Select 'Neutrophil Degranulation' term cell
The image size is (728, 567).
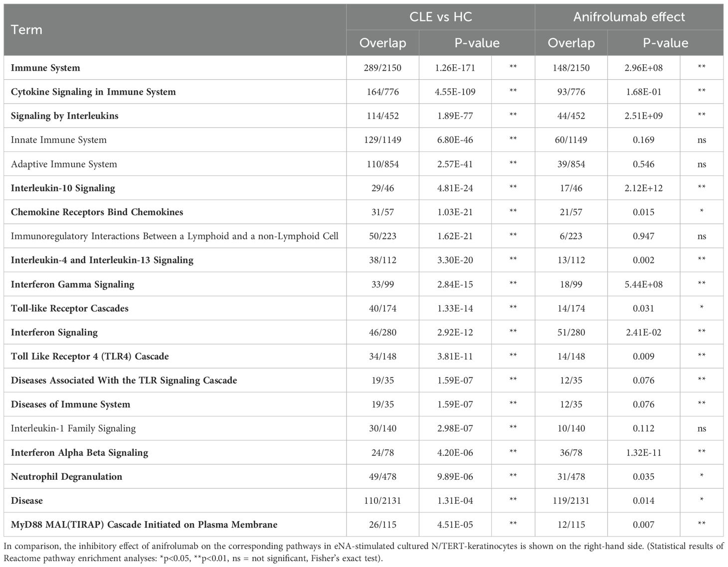pos(66,477)
